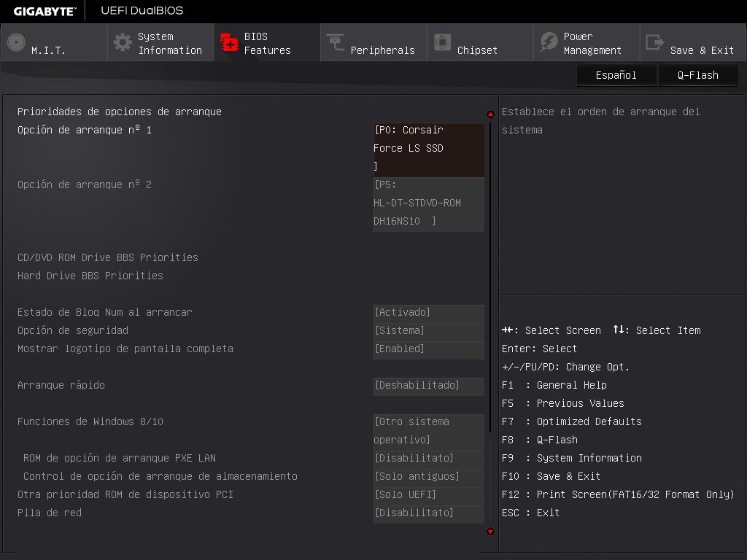Toggle Estado de Bloq Num al arrancar

click(x=428, y=312)
